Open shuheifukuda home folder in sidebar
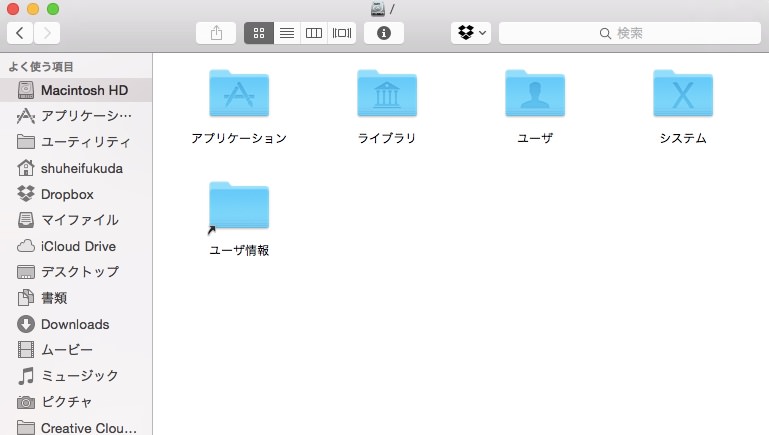The height and width of the screenshot is (435, 769). [76, 168]
